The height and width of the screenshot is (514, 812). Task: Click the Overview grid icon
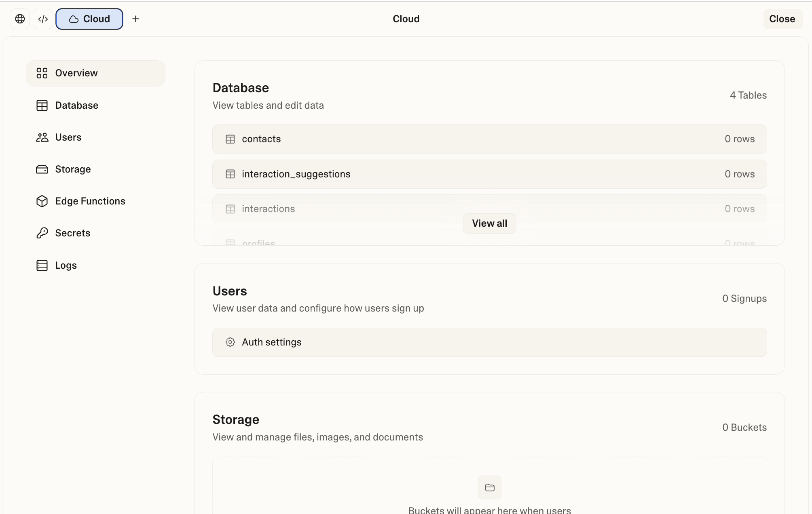coord(42,73)
